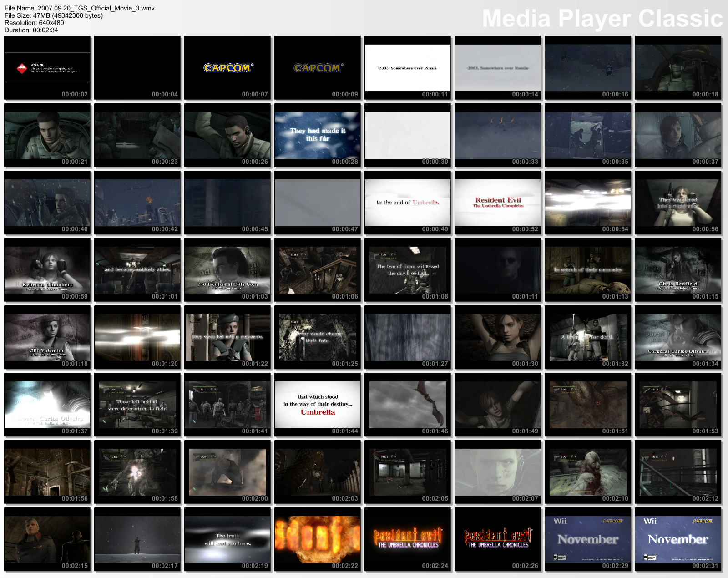Image resolution: width=728 pixels, height=578 pixels.
Task: Choose the 'led into a massacre' frame at 00:01:22
Action: pos(227,337)
